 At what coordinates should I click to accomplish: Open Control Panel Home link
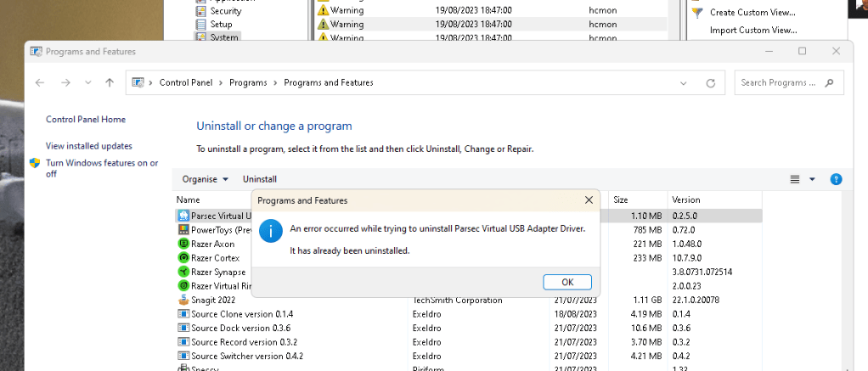85,119
